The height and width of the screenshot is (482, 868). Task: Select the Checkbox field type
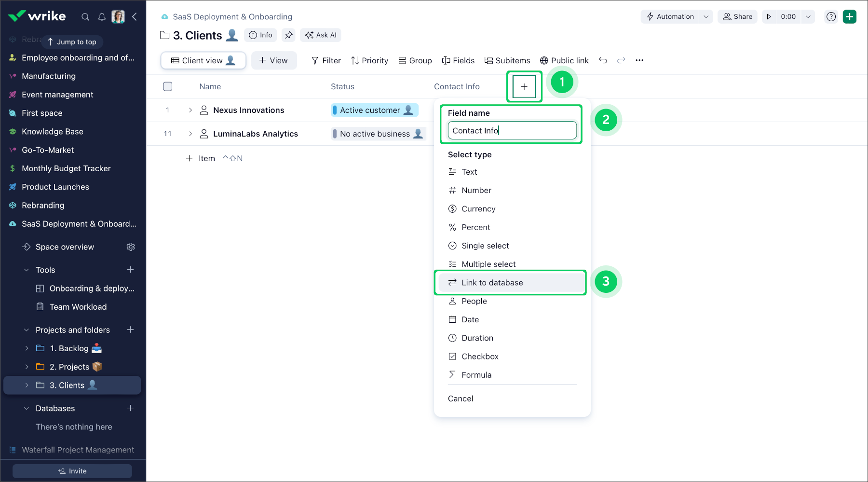479,356
